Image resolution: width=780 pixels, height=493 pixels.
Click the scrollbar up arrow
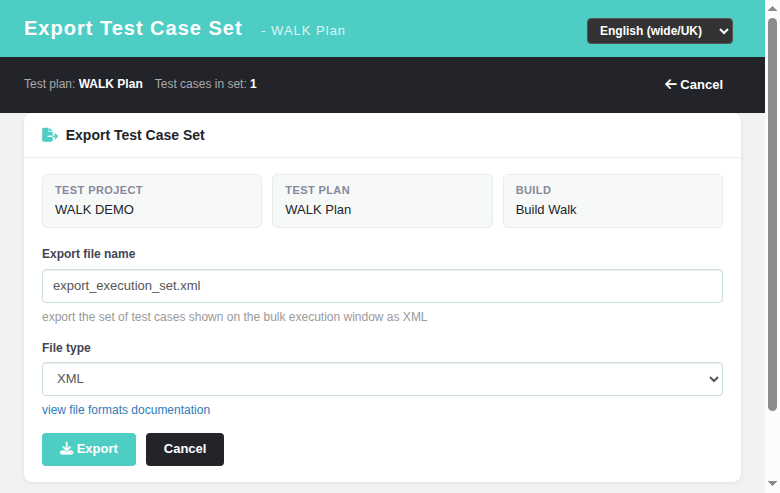click(772, 8)
